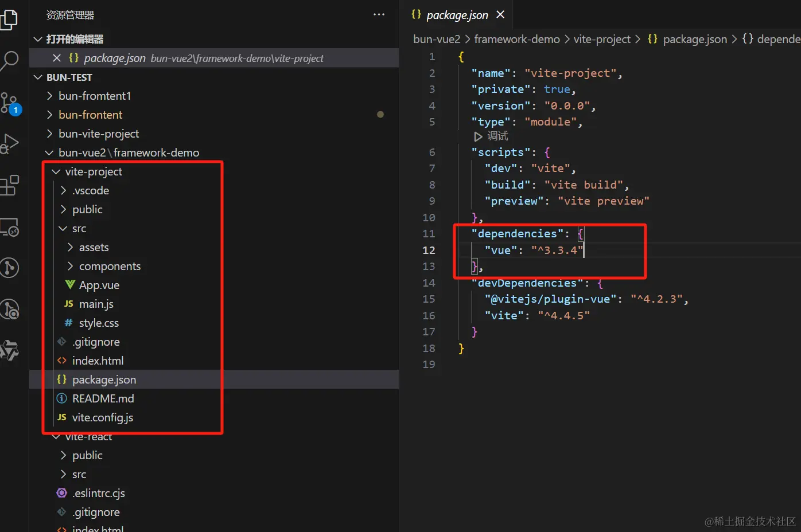Expand the public folder under vite-react
801x532 pixels.
(x=63, y=455)
